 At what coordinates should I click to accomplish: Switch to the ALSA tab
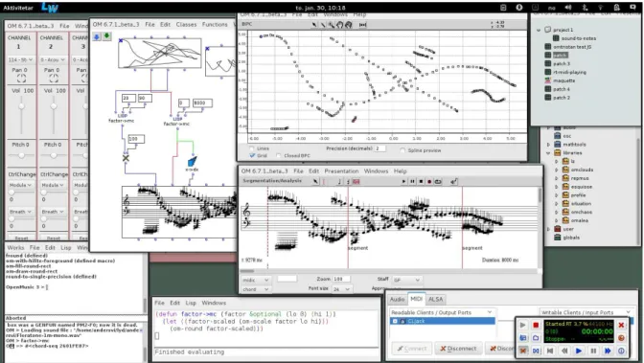click(436, 300)
